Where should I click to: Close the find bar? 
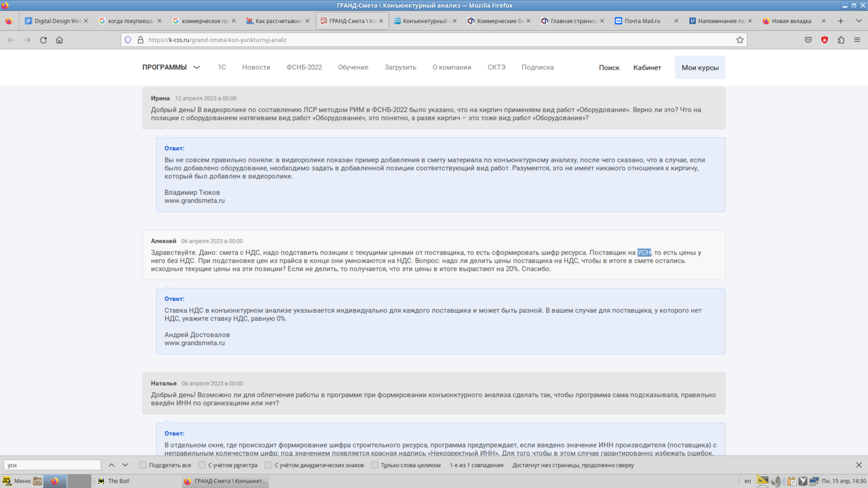click(859, 465)
